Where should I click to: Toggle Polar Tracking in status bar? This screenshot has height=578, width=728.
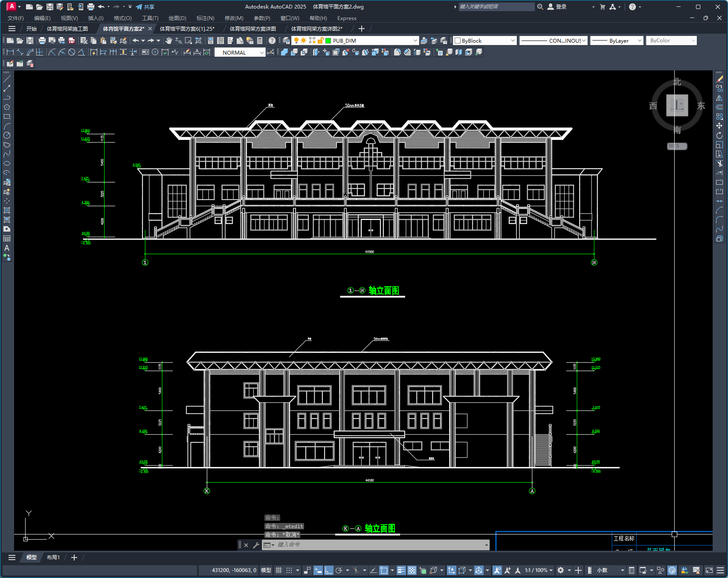click(339, 570)
